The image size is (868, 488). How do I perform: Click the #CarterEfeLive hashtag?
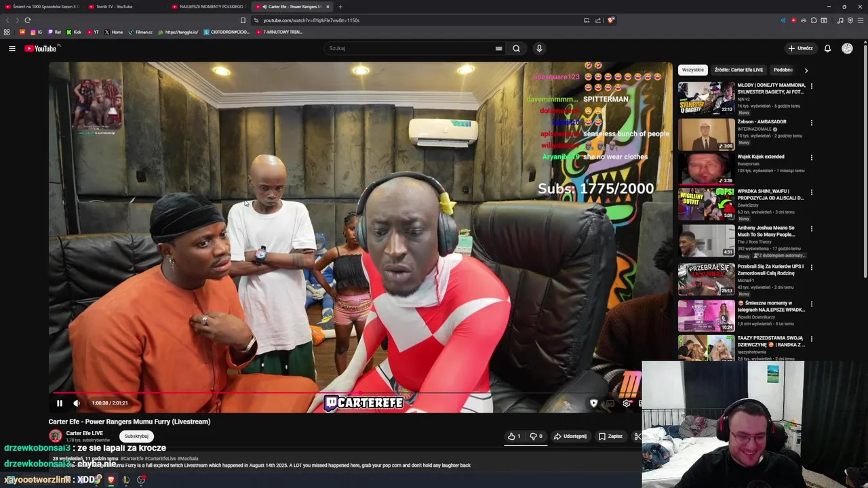pyautogui.click(x=159, y=459)
